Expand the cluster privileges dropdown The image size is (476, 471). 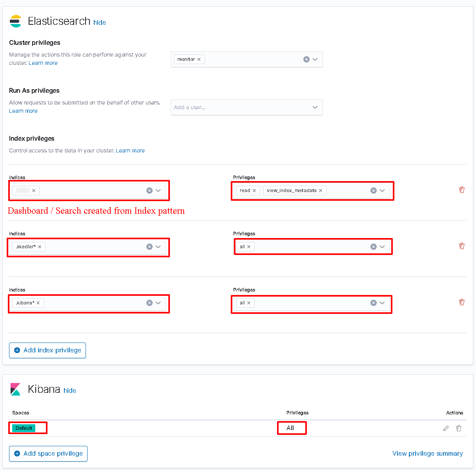[x=315, y=59]
